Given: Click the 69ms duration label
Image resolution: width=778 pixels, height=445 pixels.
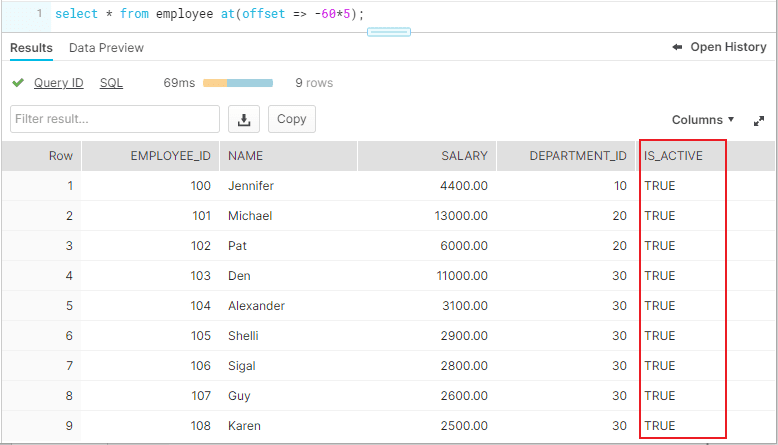Looking at the screenshot, I should (x=179, y=83).
